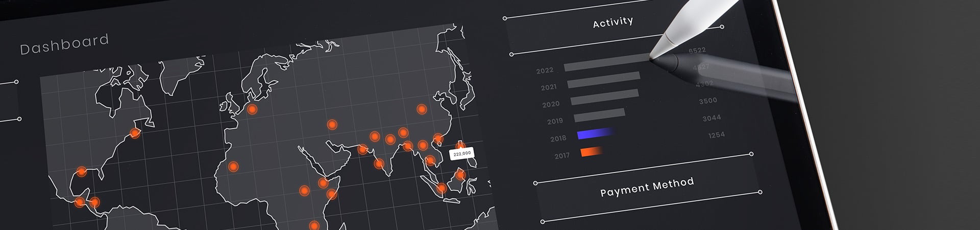
Task: Open the Payment Method section header
Action: pos(647,187)
